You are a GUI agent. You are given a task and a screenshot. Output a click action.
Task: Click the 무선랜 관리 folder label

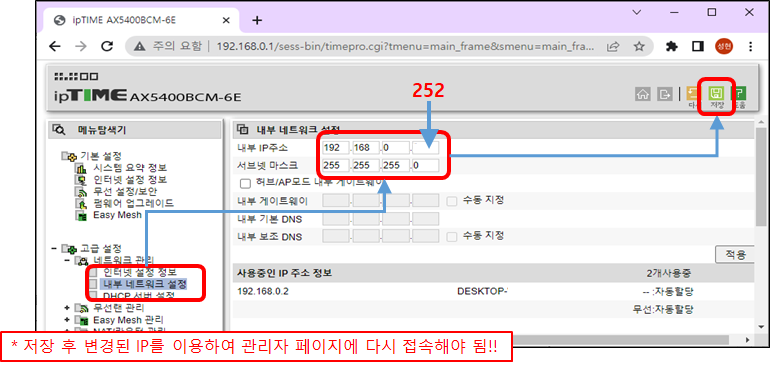tap(118, 308)
